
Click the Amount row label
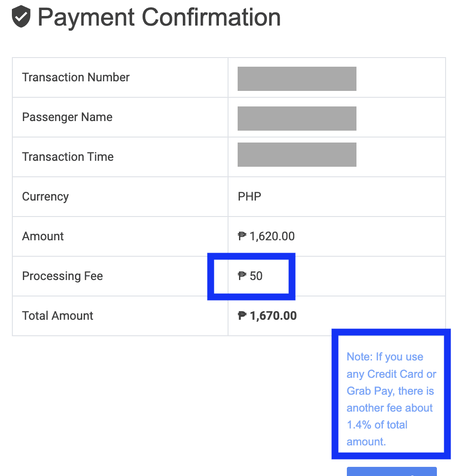point(43,236)
